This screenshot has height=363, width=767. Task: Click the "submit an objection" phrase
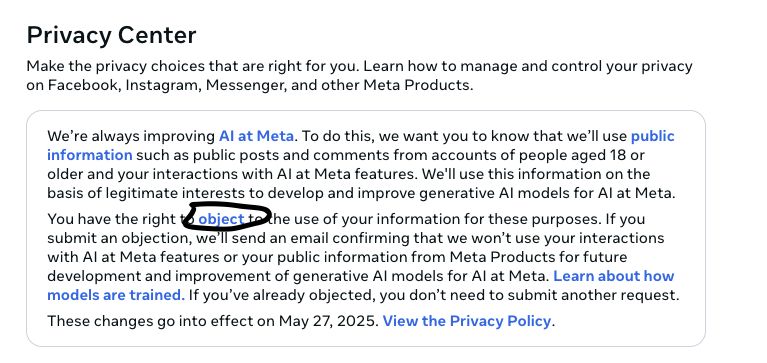point(120,238)
